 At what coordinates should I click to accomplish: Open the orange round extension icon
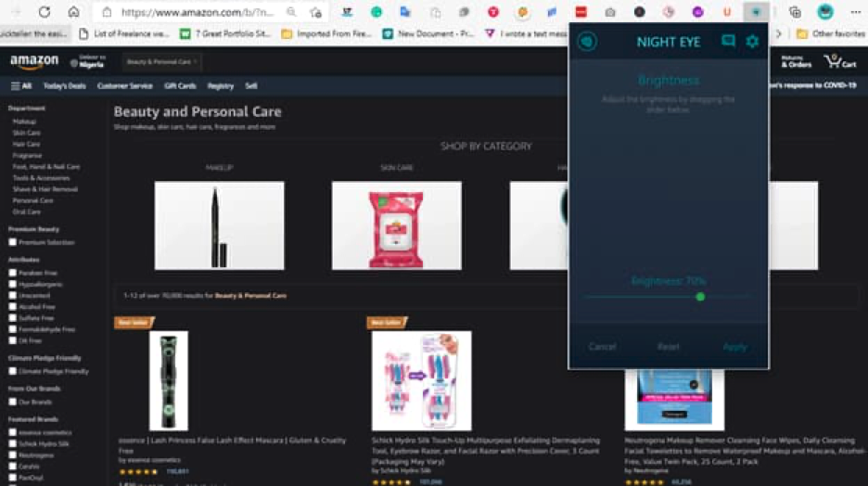pyautogui.click(x=522, y=12)
